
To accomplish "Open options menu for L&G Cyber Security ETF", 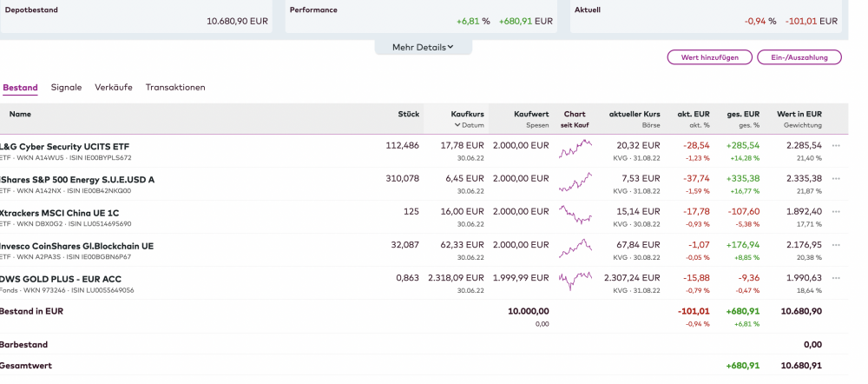I will pyautogui.click(x=836, y=146).
